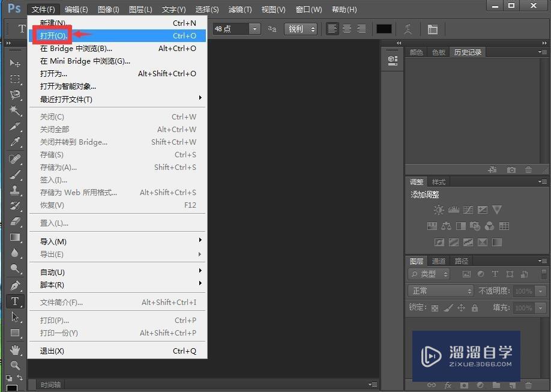Click the black text color swatch

[384, 29]
